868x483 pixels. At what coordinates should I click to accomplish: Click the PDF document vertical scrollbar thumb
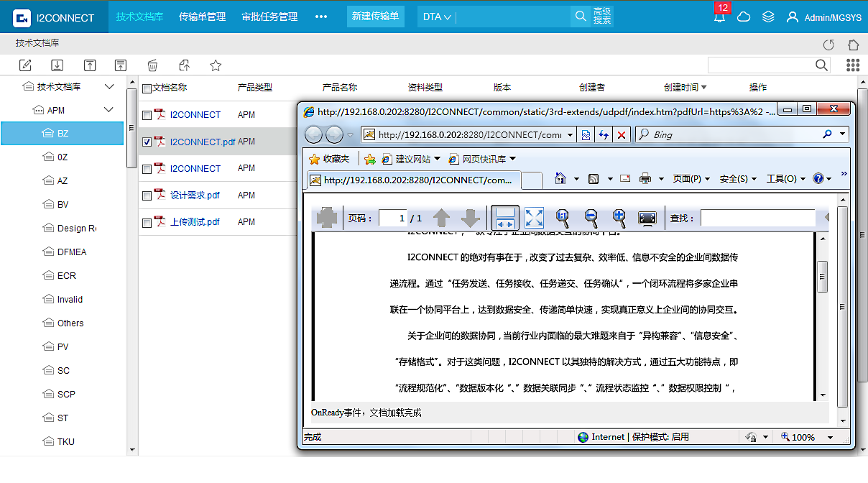tap(823, 277)
